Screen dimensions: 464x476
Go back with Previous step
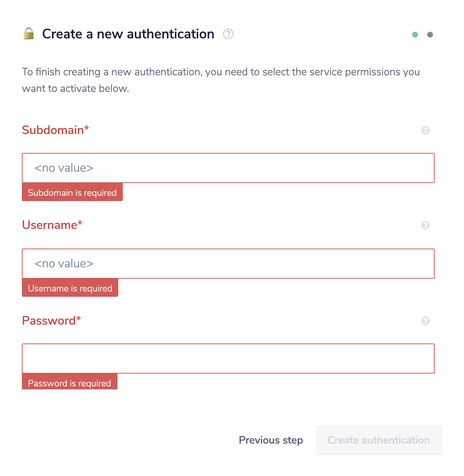point(271,440)
